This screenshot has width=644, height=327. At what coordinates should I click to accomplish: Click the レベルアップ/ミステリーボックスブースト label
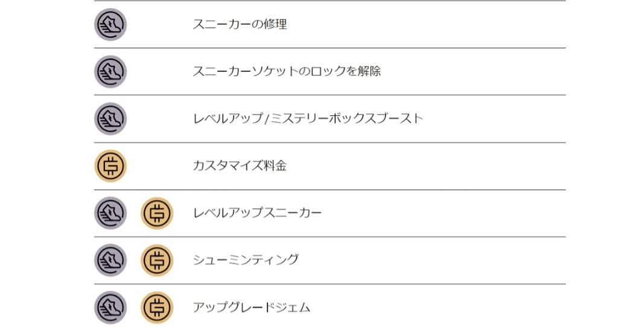(x=308, y=119)
